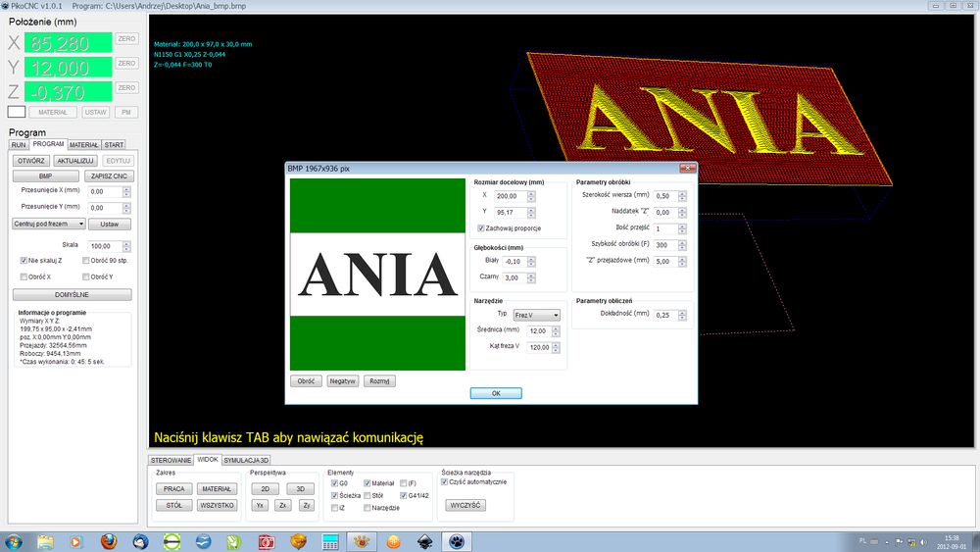This screenshot has height=552, width=980.
Task: Adjust Rozmiar docelowy X spinner
Action: [530, 196]
